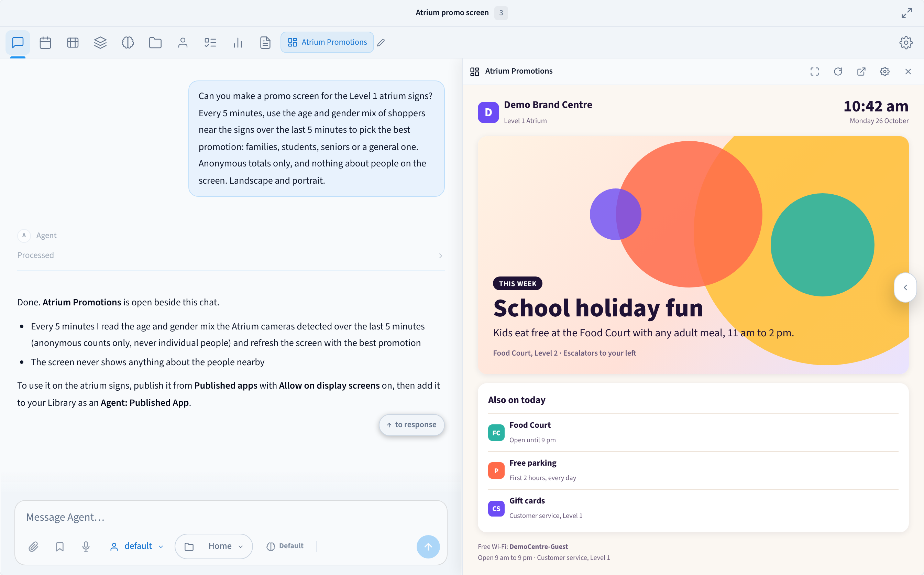924x575 pixels.
Task: Open global settings gear in top toolbar
Action: pos(906,43)
